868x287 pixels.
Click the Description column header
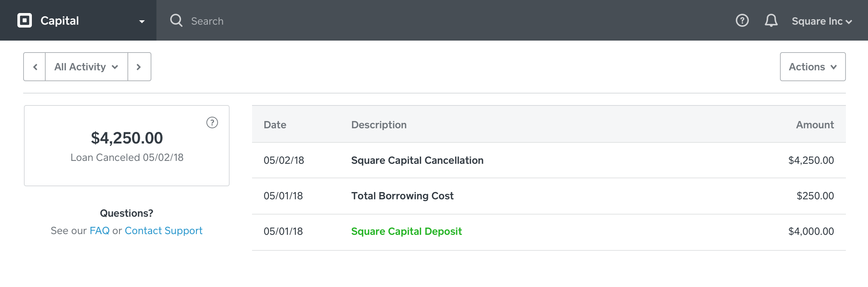[379, 125]
